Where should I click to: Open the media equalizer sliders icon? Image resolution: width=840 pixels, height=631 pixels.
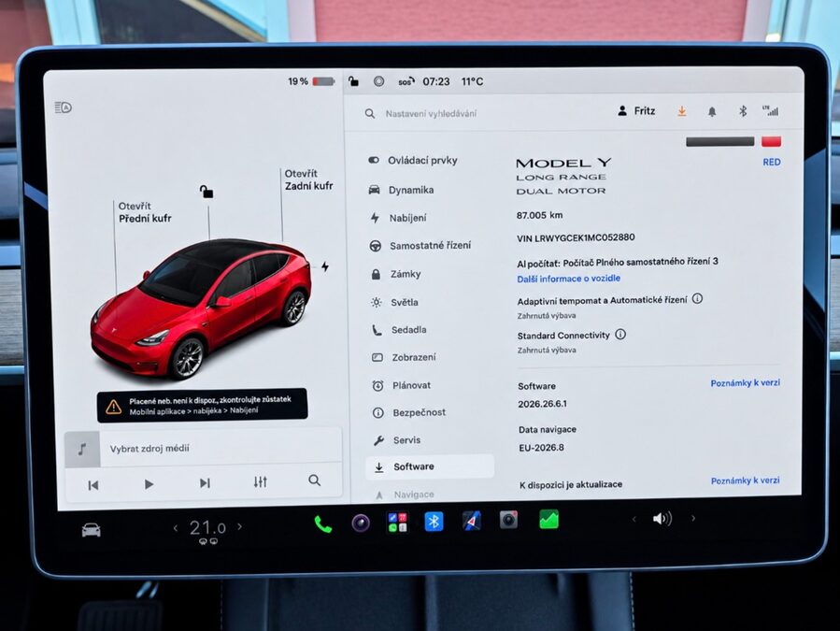[x=261, y=482]
